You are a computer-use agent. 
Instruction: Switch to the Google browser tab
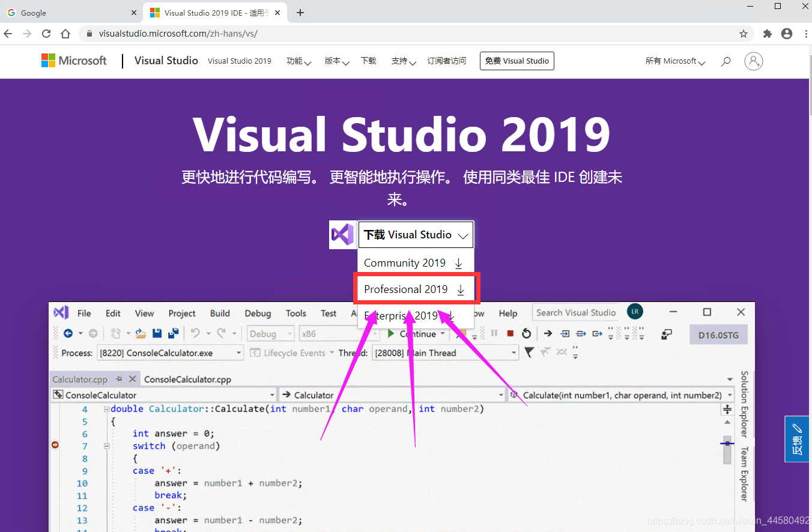coord(71,13)
